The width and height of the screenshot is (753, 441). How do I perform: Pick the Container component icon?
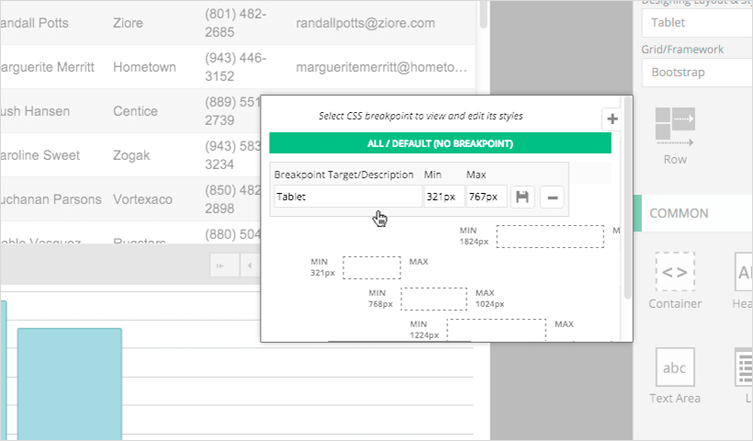(675, 272)
